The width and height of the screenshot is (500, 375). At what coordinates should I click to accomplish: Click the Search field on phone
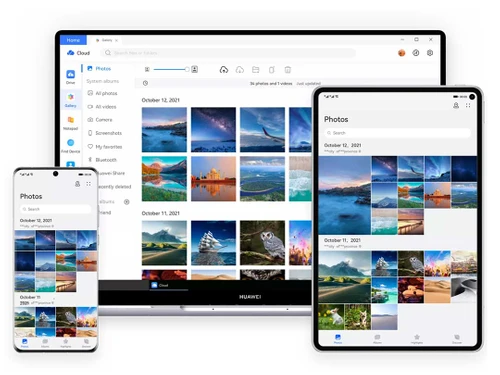click(x=55, y=209)
